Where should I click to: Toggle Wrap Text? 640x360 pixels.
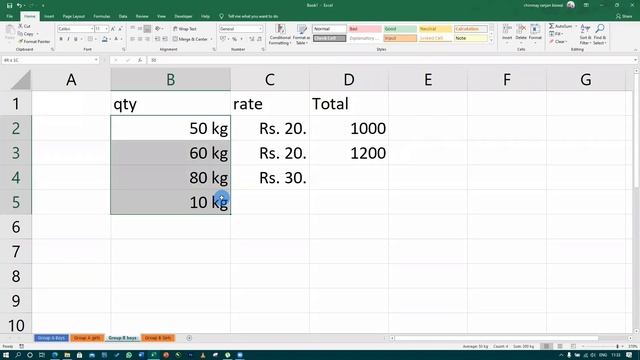tap(185, 29)
